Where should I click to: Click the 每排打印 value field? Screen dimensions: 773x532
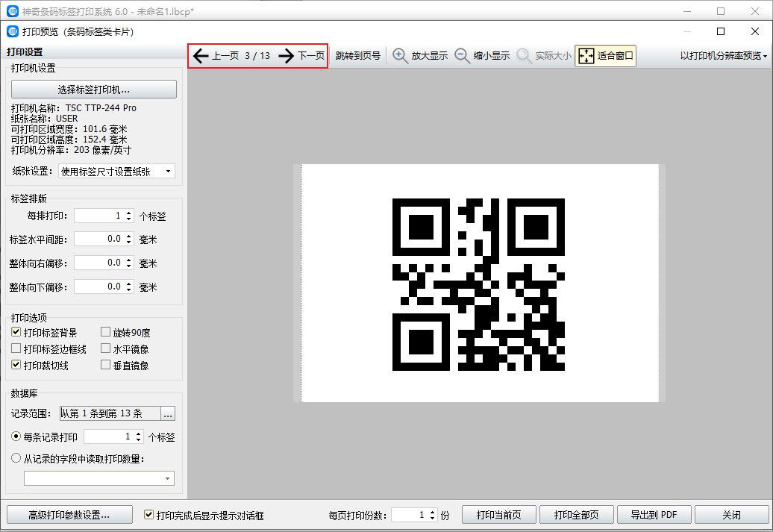click(99, 216)
